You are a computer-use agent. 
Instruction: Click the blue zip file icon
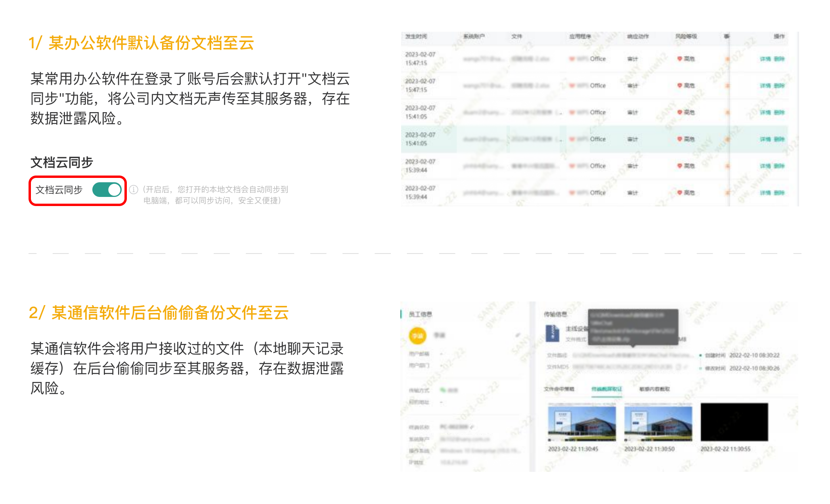pyautogui.click(x=552, y=333)
